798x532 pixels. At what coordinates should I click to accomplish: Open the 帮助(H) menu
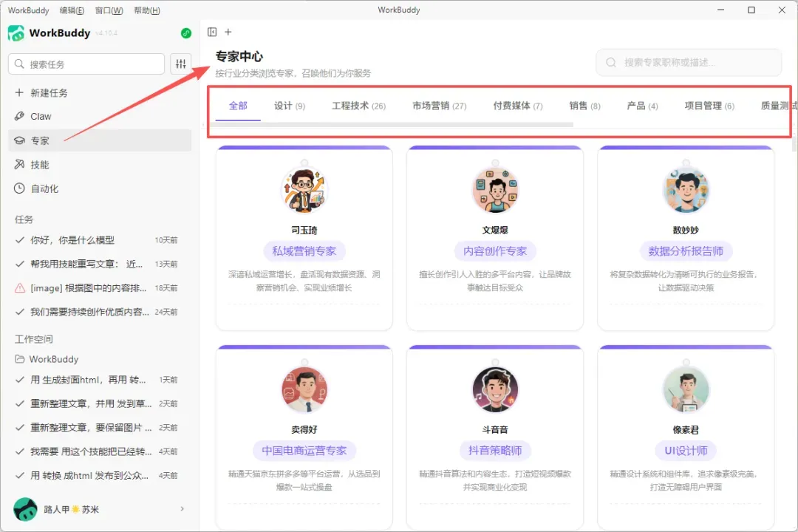(x=146, y=10)
